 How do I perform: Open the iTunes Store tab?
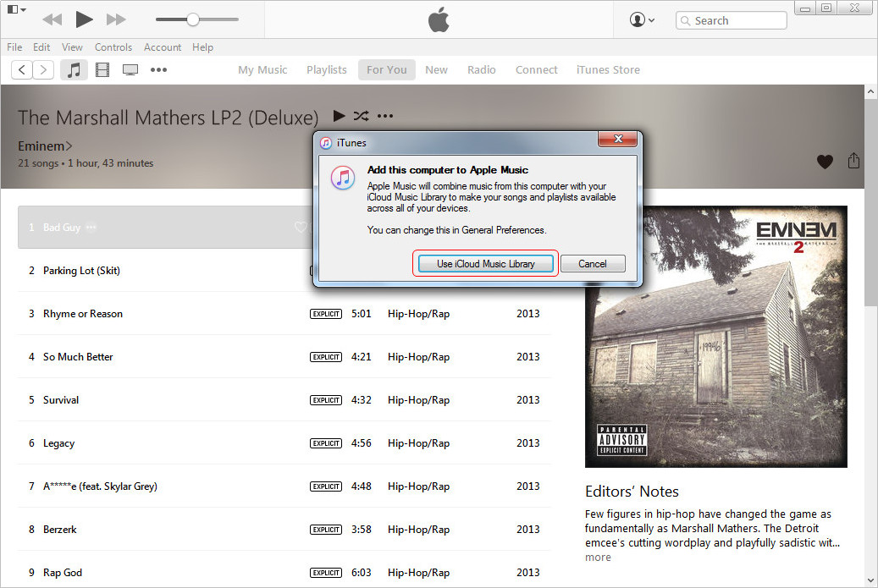pyautogui.click(x=608, y=70)
